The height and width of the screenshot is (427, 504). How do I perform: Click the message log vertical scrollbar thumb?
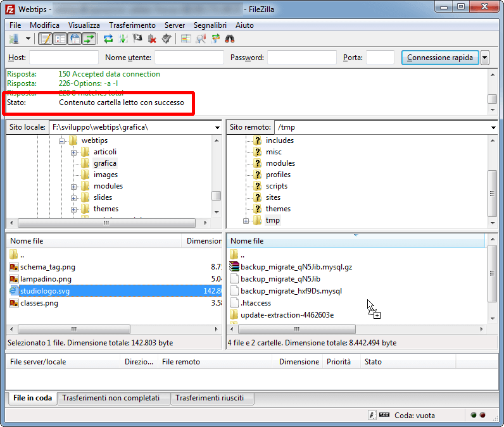pyautogui.click(x=493, y=99)
